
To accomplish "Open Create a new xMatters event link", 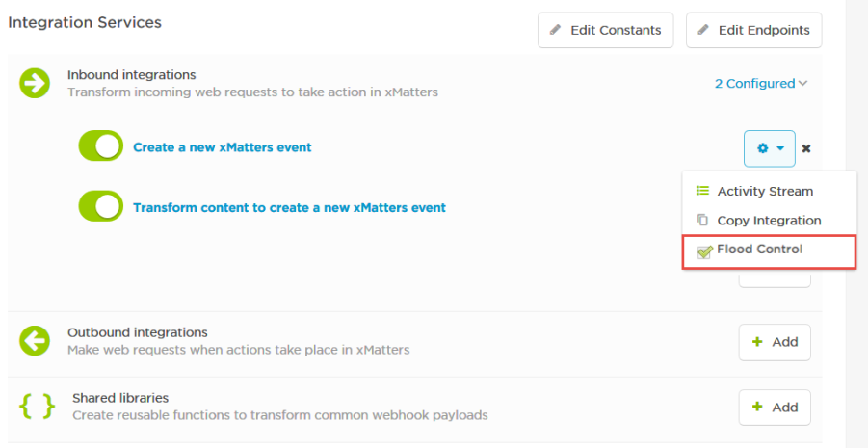I will pyautogui.click(x=223, y=147).
